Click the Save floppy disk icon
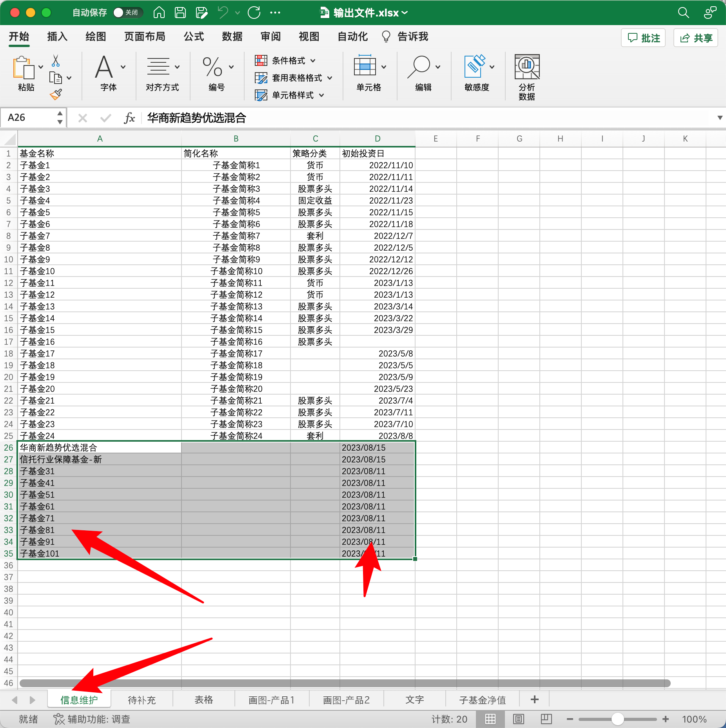This screenshot has height=728, width=726. click(x=180, y=13)
